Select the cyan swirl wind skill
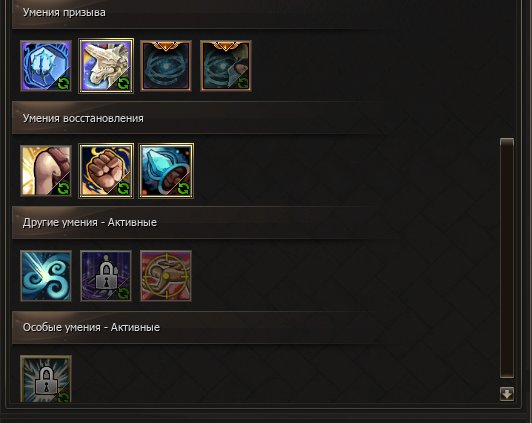 [x=46, y=276]
